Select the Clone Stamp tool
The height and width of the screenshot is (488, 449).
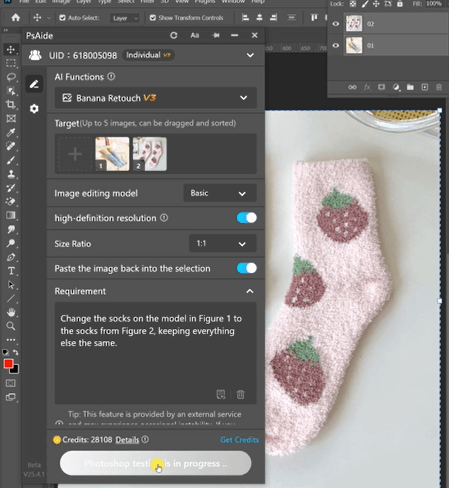11,174
